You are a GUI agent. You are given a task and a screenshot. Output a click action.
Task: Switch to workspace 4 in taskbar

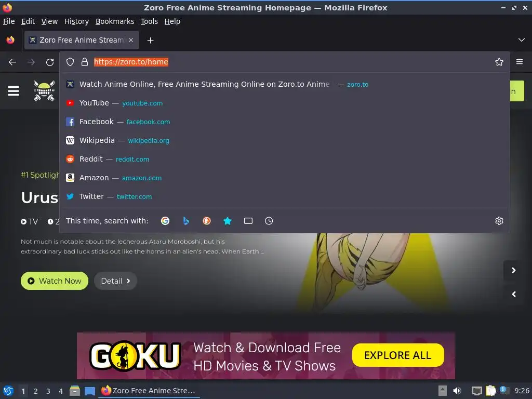coord(61,391)
